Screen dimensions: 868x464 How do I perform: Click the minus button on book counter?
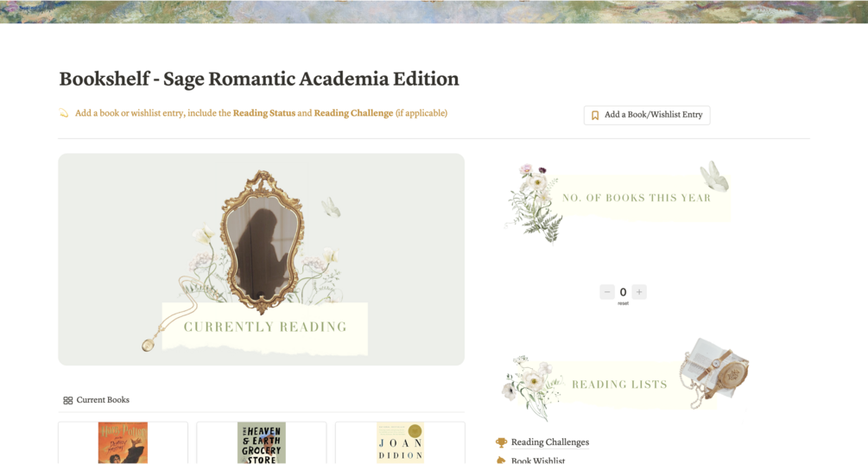[x=607, y=292]
